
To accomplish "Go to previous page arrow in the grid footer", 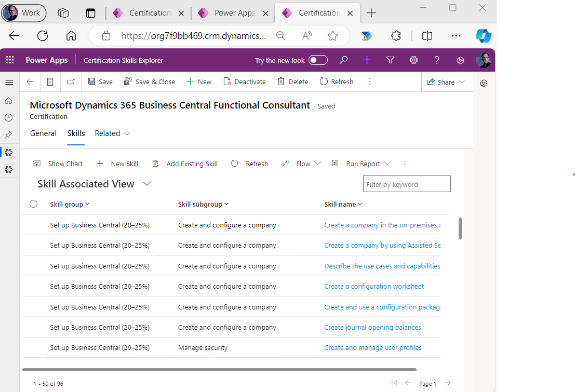I will pos(408,383).
